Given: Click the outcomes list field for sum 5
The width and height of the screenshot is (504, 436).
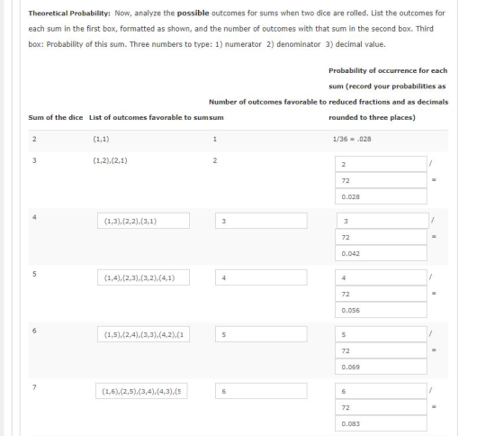Looking at the screenshot, I should [143, 277].
